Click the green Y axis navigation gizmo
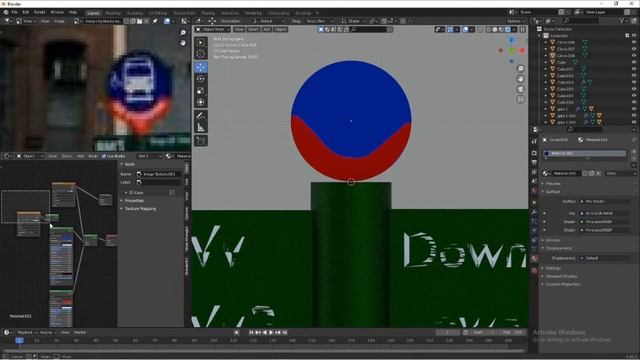Image resolution: width=640 pixels, height=360 pixels. [x=511, y=51]
